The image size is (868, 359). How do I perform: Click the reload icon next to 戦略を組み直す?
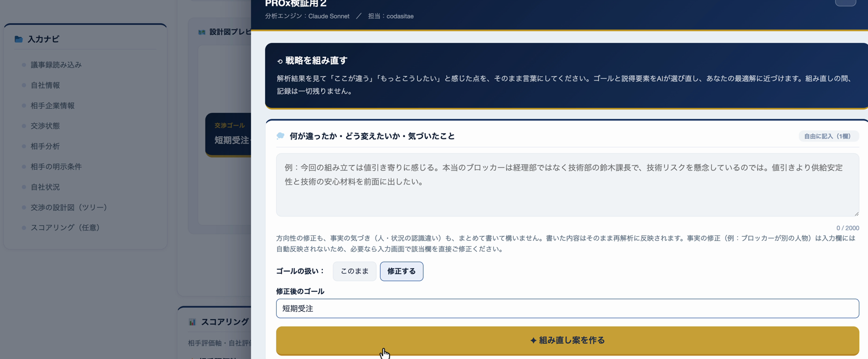click(279, 61)
